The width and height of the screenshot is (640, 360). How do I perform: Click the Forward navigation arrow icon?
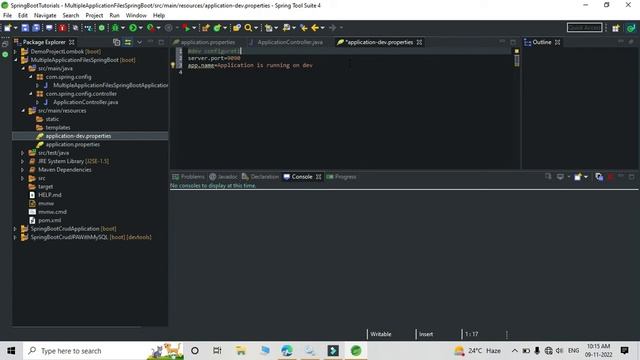click(x=333, y=28)
